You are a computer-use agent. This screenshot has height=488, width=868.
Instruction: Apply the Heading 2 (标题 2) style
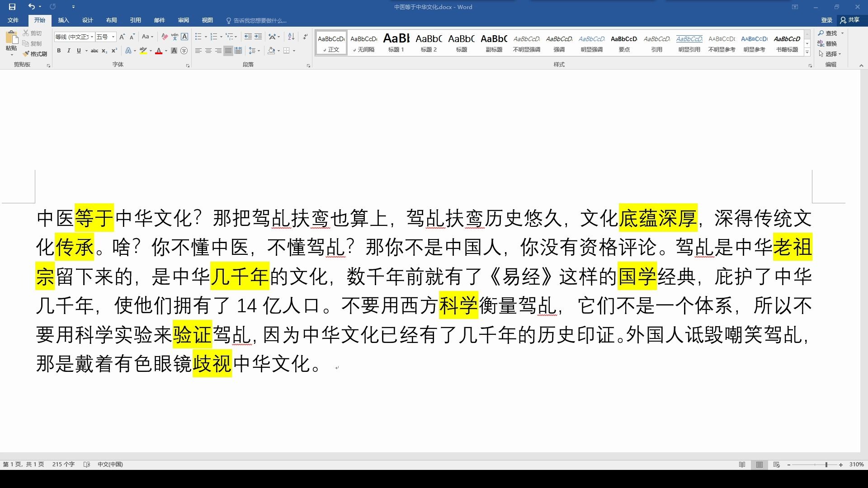pos(429,43)
